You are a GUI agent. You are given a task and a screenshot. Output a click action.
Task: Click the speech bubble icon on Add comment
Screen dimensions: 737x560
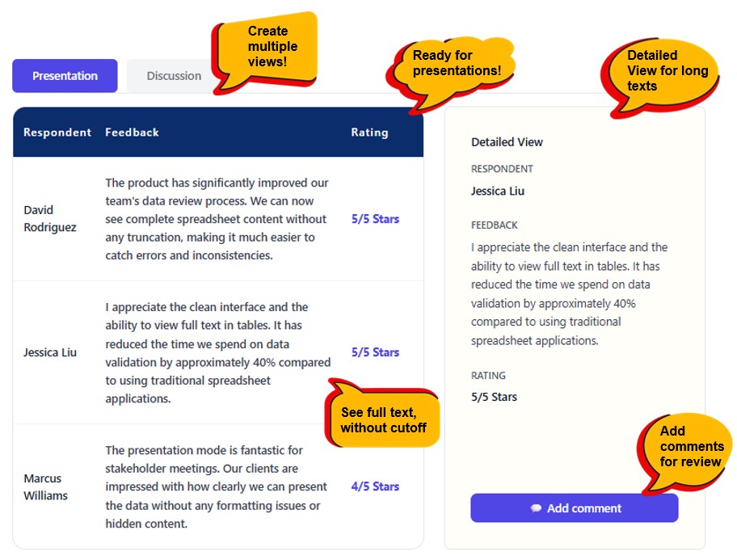tap(536, 508)
